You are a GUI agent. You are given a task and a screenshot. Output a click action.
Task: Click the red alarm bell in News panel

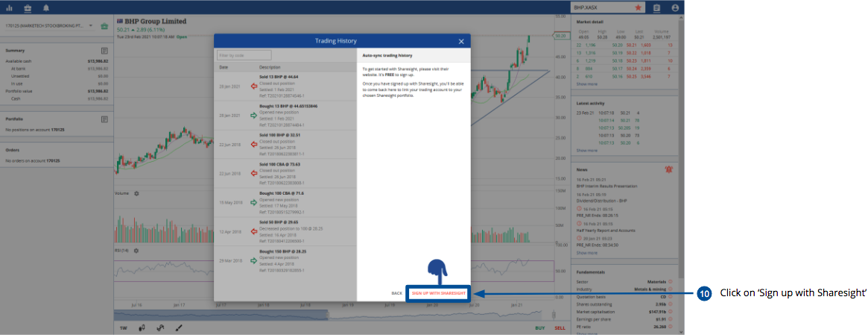tap(669, 169)
